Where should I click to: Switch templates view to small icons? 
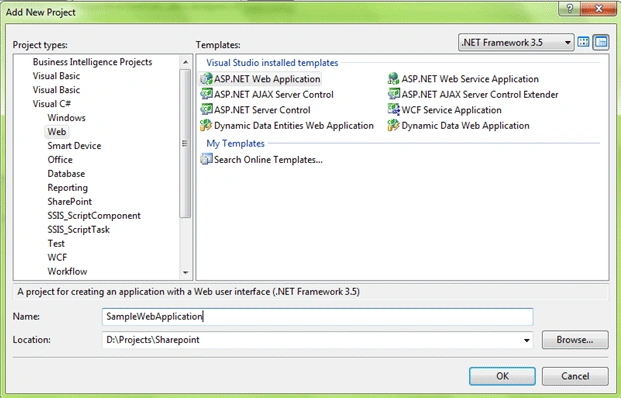coord(601,42)
